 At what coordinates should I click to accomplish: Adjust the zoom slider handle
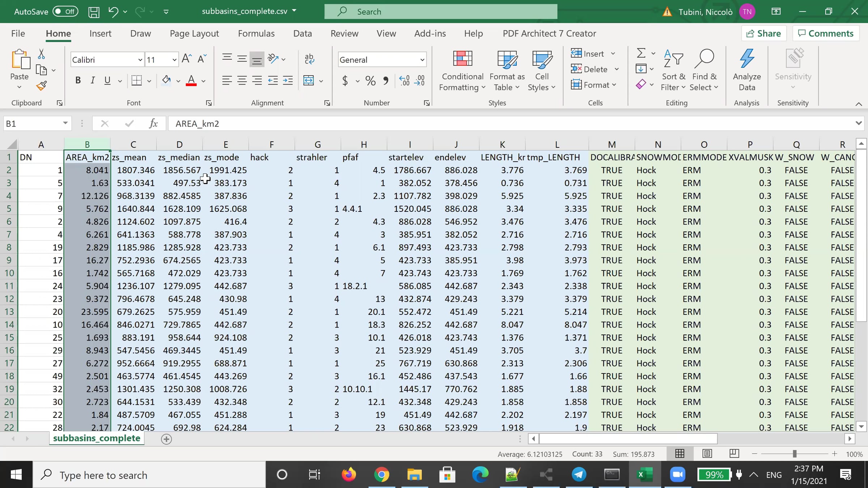[795, 454]
